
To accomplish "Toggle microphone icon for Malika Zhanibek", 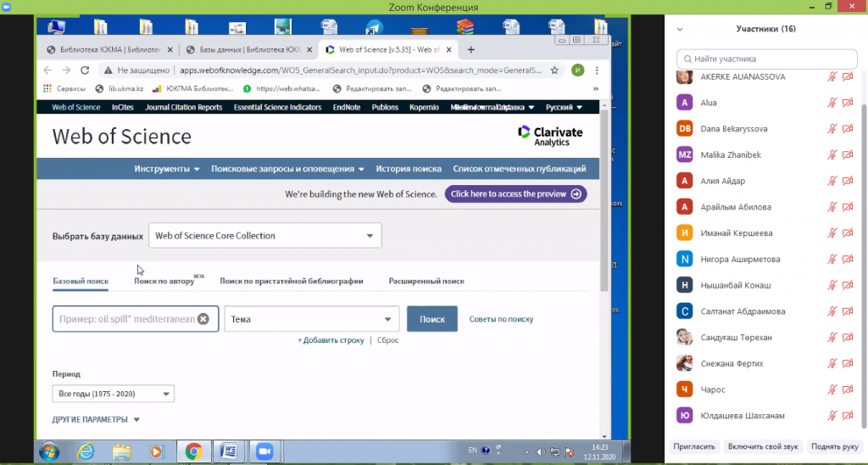I will 832,154.
